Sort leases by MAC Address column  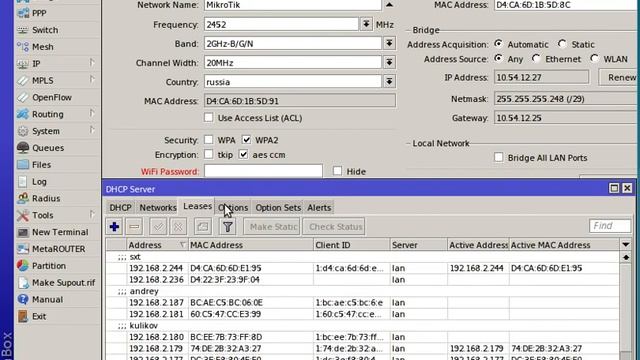pos(250,245)
